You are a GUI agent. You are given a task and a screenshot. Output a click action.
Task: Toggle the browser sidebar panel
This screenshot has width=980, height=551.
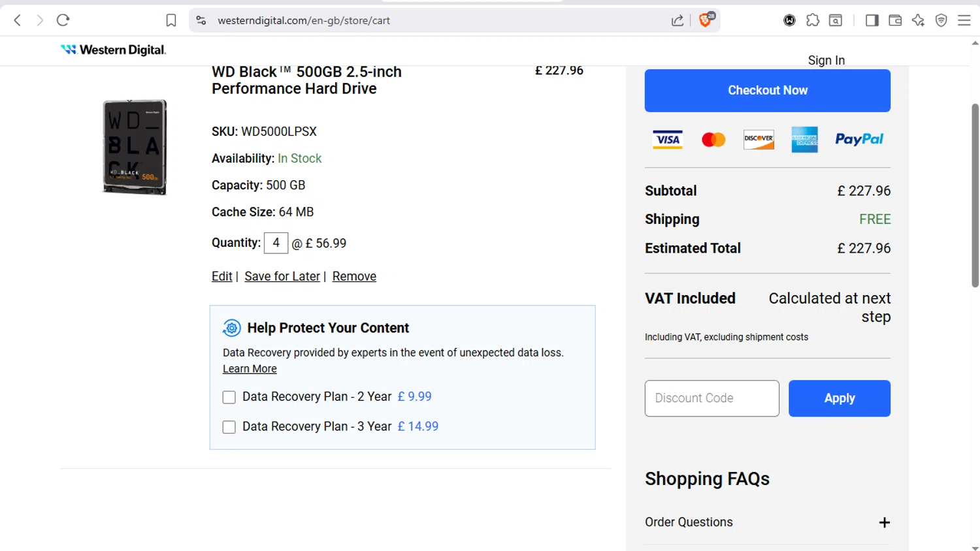click(872, 20)
